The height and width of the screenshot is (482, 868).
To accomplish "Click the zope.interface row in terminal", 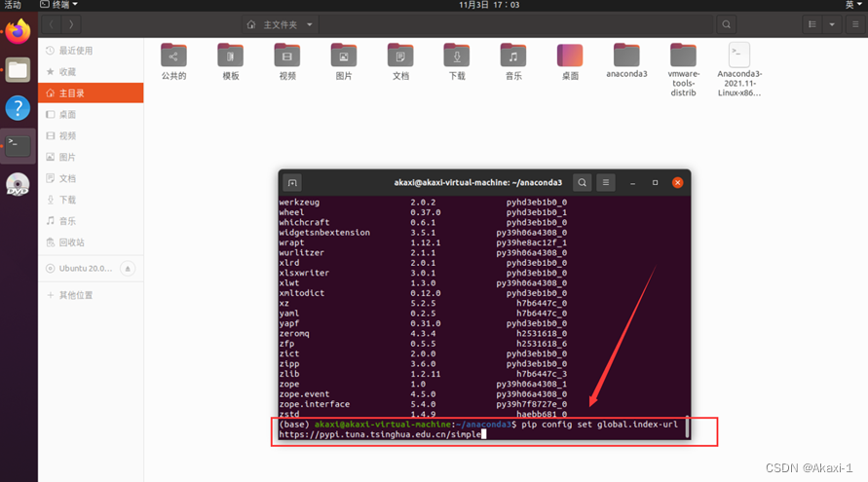I will coord(423,404).
